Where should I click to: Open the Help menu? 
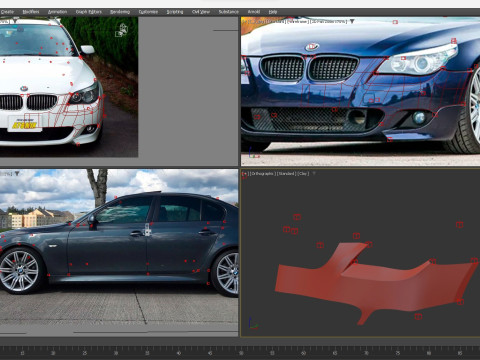[273, 12]
